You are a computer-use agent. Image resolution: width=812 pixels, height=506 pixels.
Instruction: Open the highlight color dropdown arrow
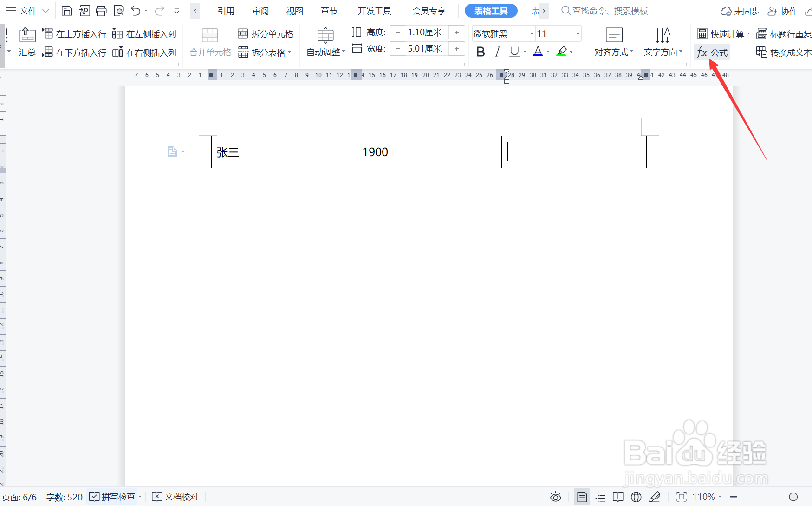pos(572,52)
